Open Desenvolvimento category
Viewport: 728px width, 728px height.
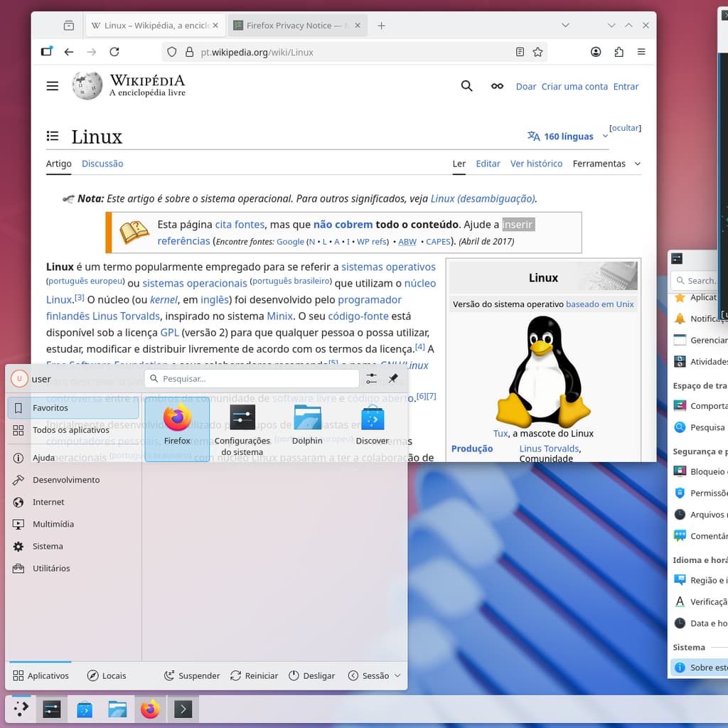(73, 480)
